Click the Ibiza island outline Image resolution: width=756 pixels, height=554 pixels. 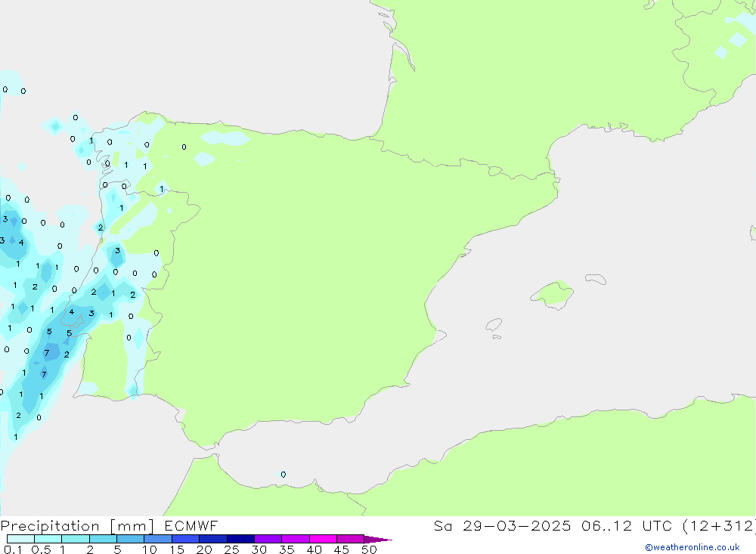[494, 325]
